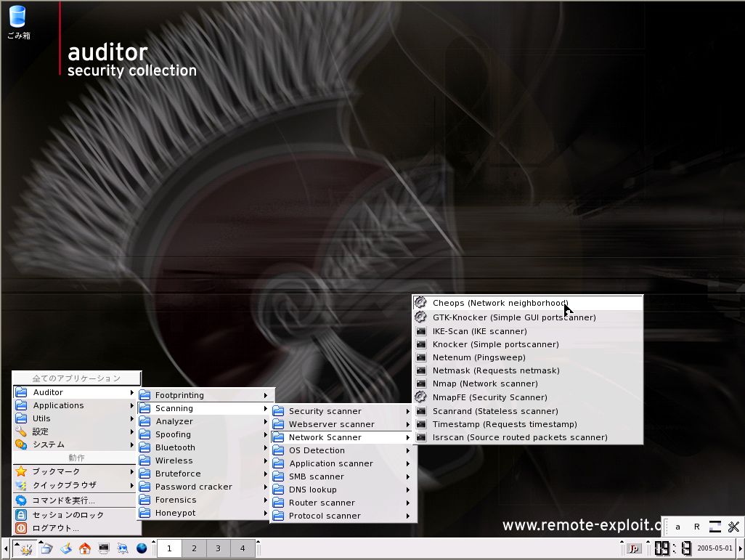Click the wrench icon beside 設定
The image size is (745, 560).
coord(21,431)
